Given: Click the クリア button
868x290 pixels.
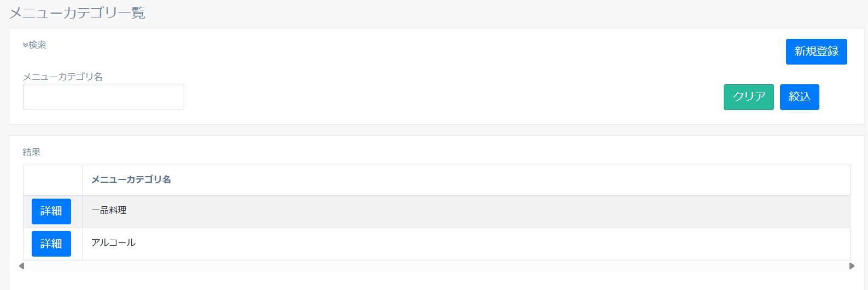Looking at the screenshot, I should (x=748, y=97).
